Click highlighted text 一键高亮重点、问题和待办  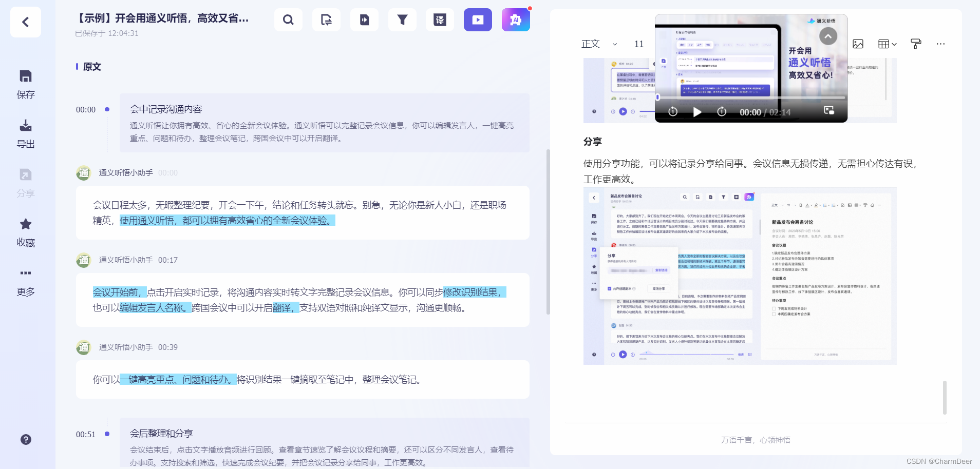tap(178, 380)
